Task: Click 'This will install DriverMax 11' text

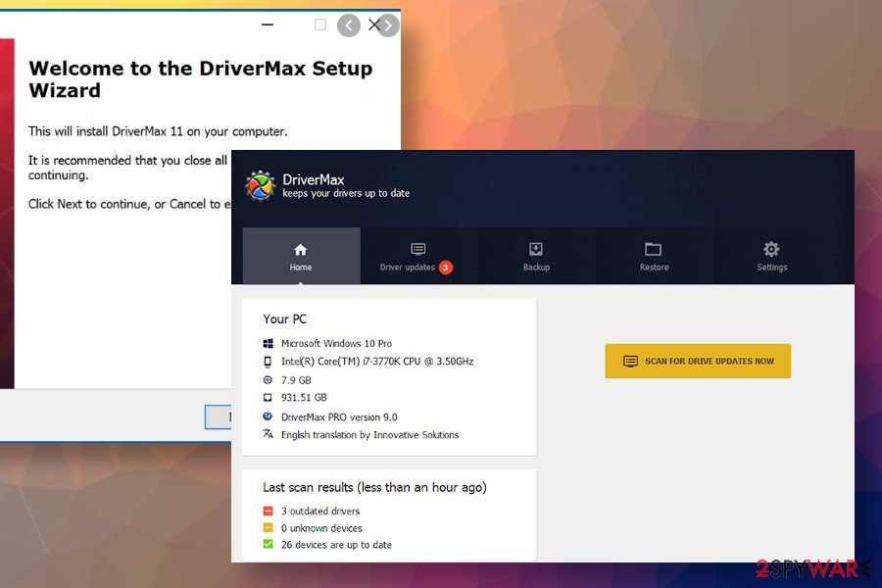Action: pyautogui.click(x=158, y=131)
